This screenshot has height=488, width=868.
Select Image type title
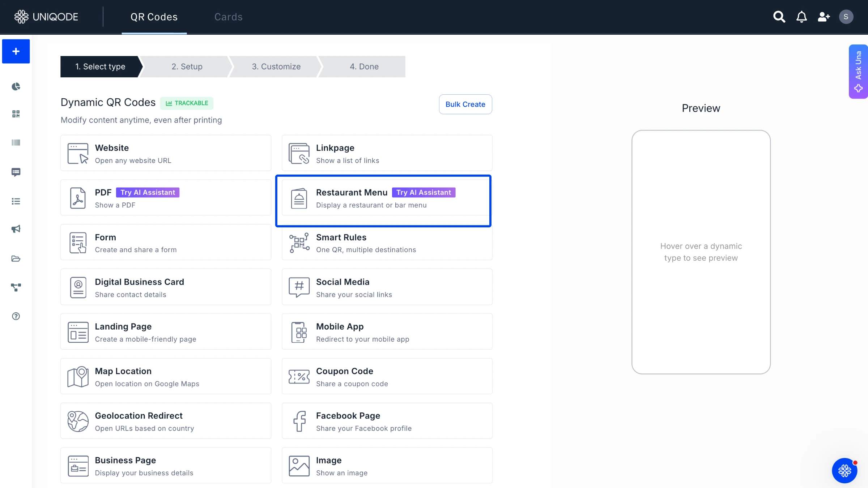(328, 460)
